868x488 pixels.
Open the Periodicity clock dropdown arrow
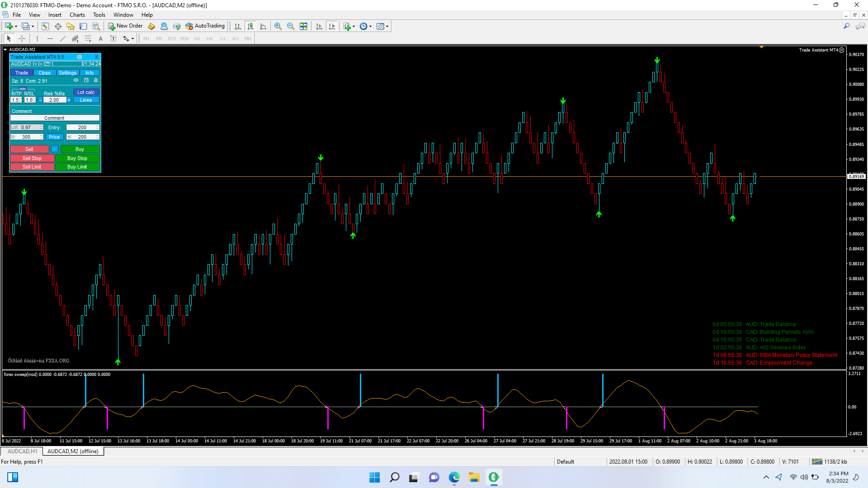[x=371, y=26]
